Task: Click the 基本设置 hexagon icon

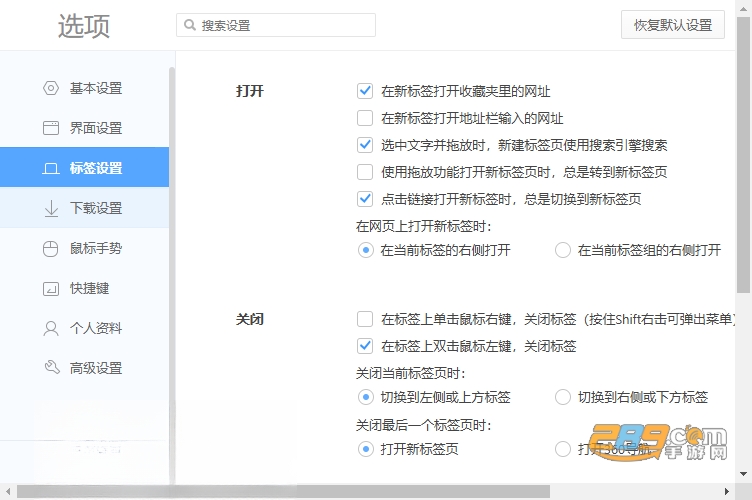Action: [51, 88]
